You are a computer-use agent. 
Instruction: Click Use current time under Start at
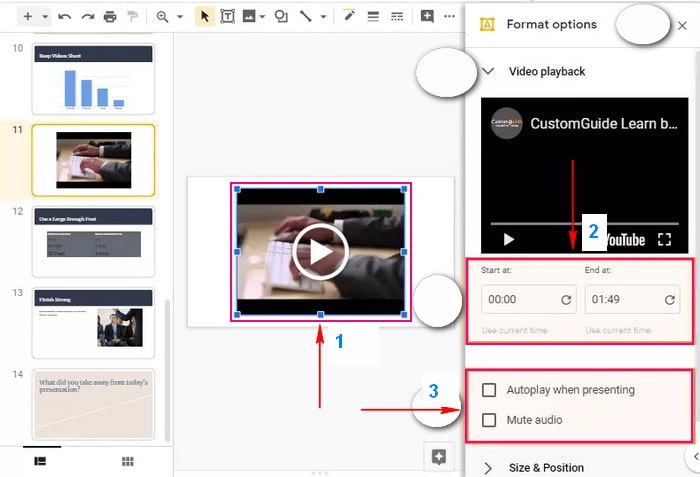coord(514,331)
